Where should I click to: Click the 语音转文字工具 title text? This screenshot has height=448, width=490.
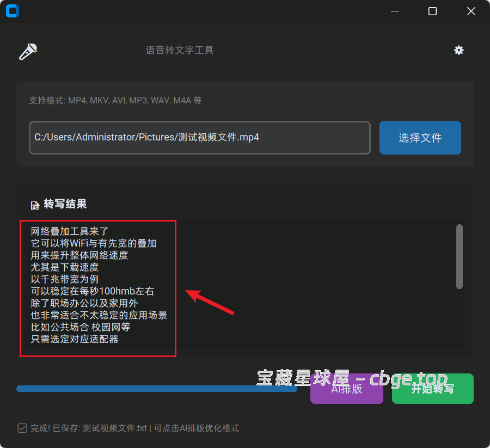pos(180,50)
